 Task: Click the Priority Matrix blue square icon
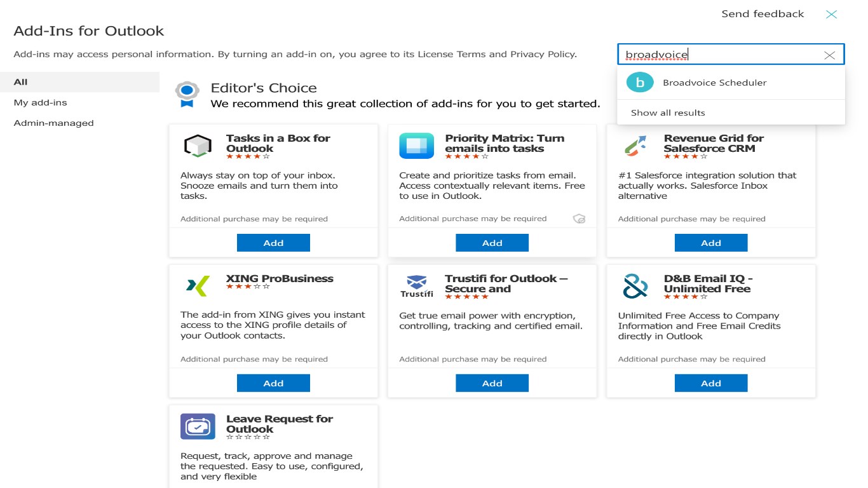pos(416,146)
